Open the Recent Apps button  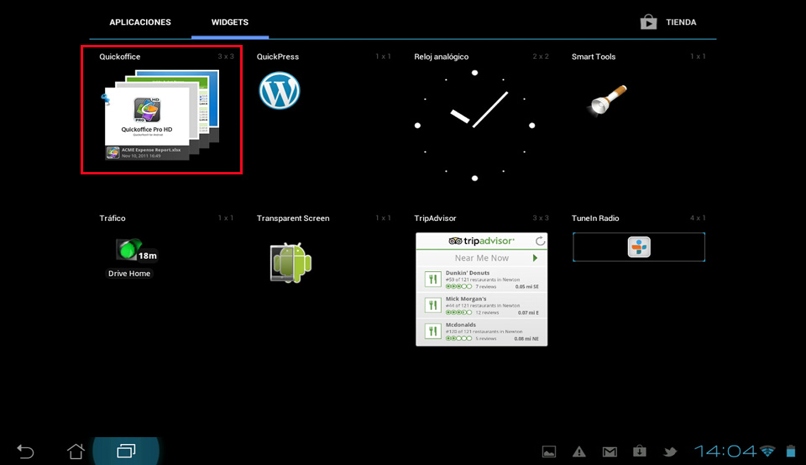(x=126, y=451)
